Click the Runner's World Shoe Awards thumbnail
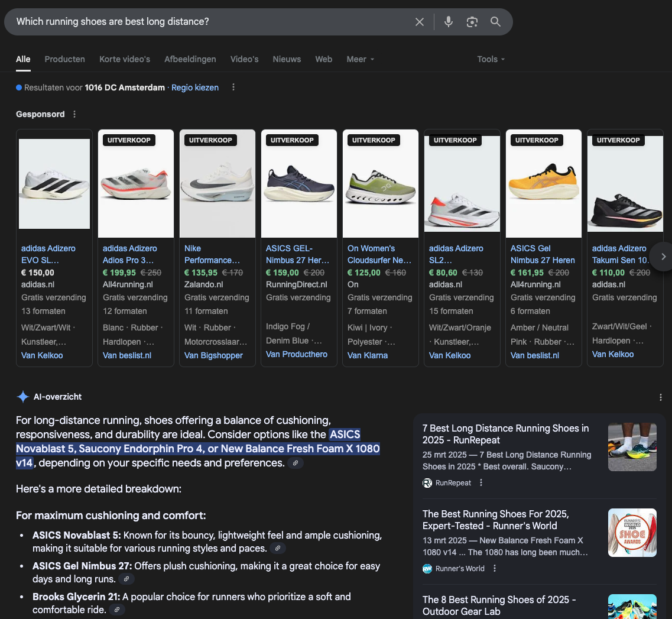 click(x=632, y=533)
